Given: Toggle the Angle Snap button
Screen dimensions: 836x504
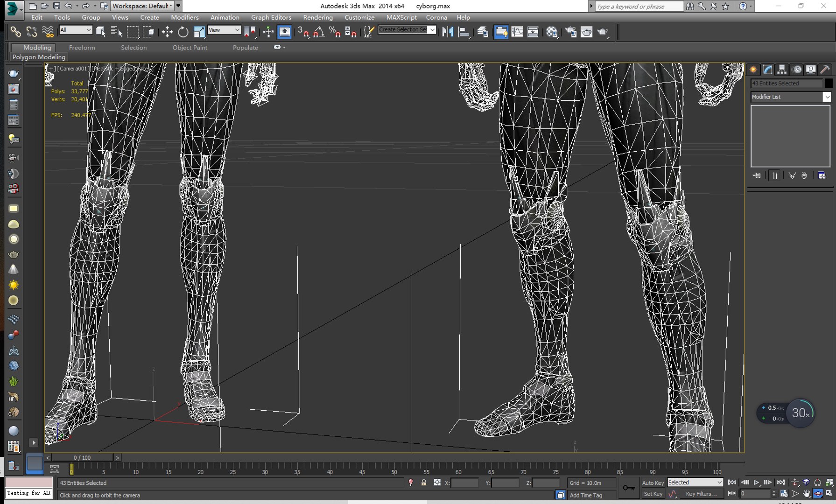Looking at the screenshot, I should [x=319, y=32].
